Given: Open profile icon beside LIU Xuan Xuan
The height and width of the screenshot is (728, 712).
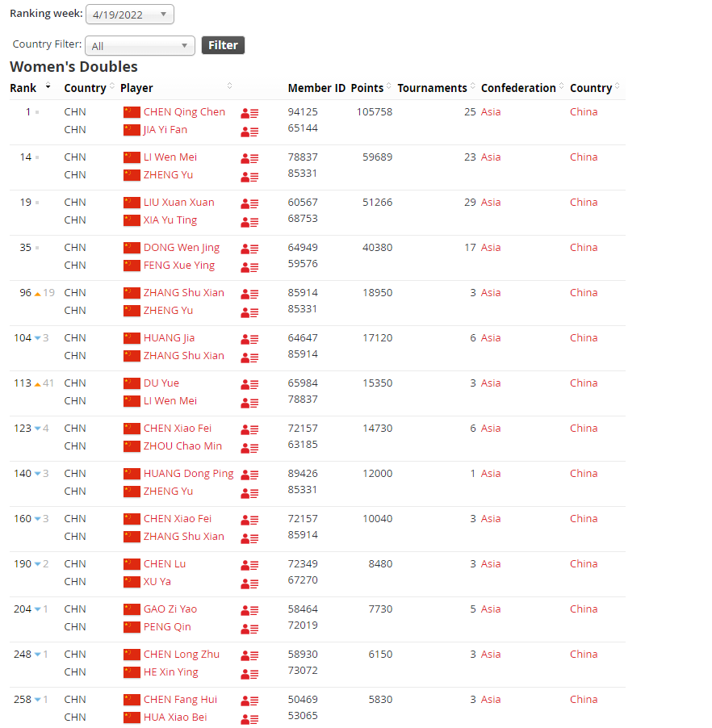Looking at the screenshot, I should (x=249, y=204).
